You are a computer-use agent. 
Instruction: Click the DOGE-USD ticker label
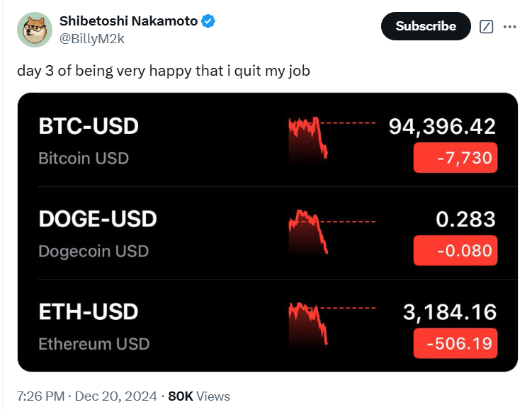click(x=98, y=219)
